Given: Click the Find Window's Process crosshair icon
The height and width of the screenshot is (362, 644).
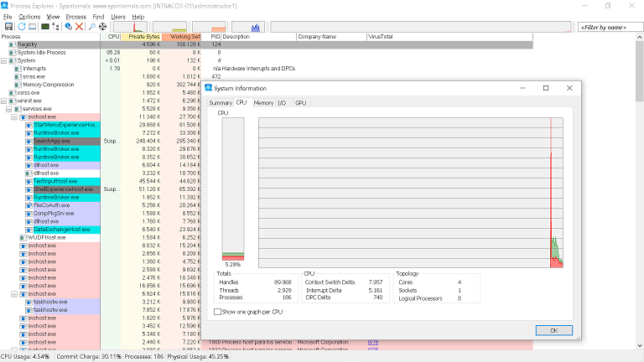Looking at the screenshot, I should pyautogui.click(x=102, y=27).
